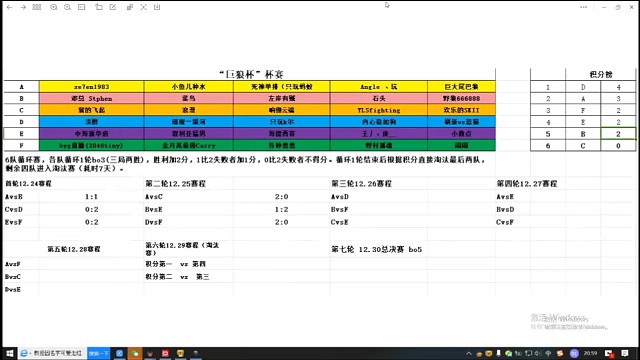Open the blue circular app in the taskbar
640x360 pixels.
[120, 353]
